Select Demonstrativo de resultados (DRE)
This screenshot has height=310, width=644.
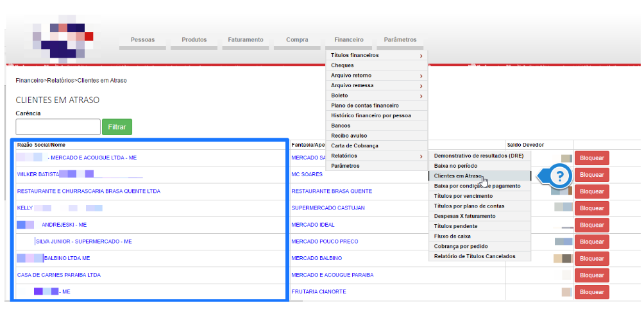pyautogui.click(x=479, y=156)
